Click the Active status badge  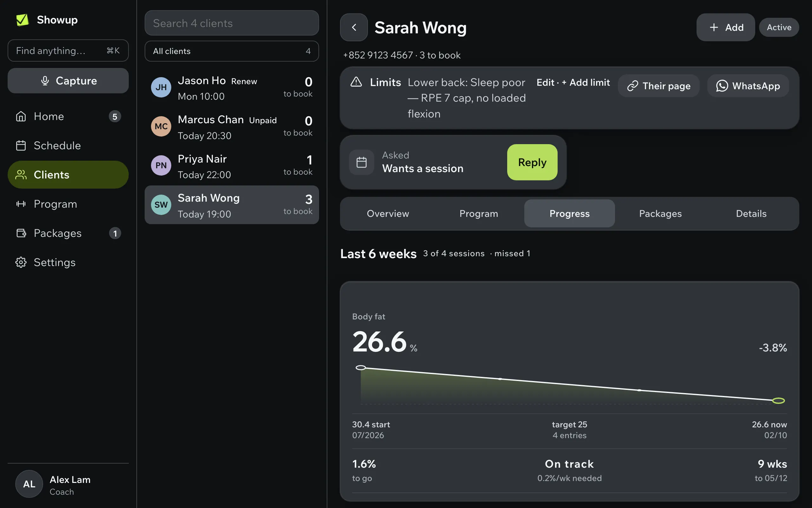click(x=779, y=27)
